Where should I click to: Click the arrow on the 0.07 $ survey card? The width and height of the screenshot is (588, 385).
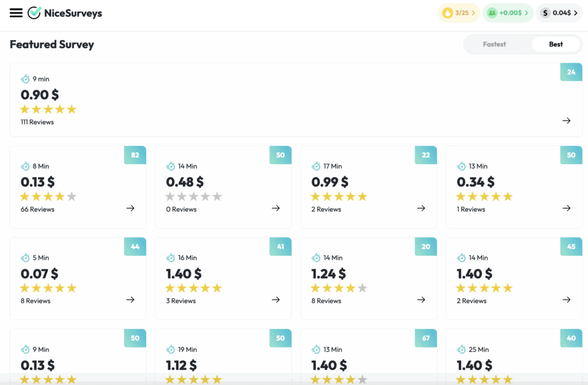pos(129,299)
